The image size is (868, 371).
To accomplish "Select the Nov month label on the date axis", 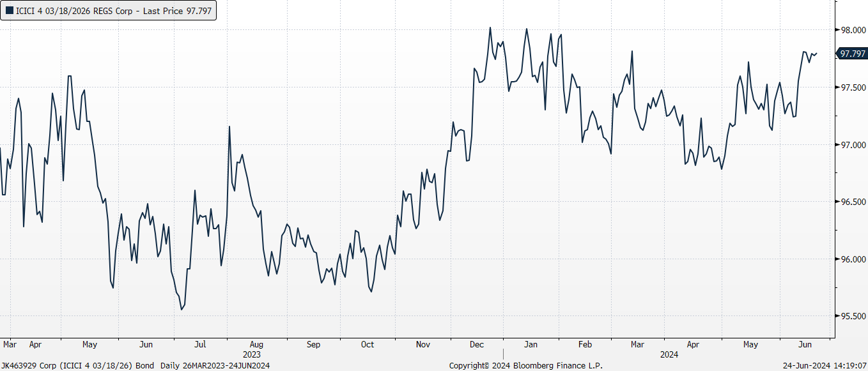I will [x=423, y=344].
